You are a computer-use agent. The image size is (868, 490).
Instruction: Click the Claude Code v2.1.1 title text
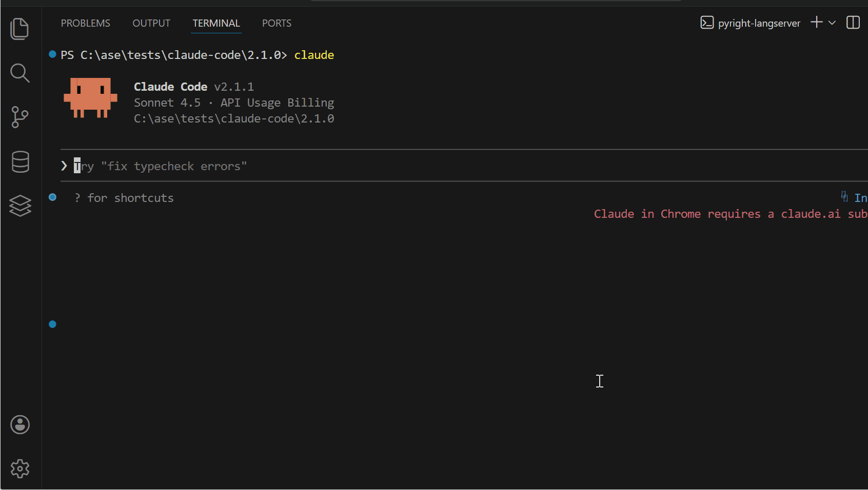pos(194,87)
